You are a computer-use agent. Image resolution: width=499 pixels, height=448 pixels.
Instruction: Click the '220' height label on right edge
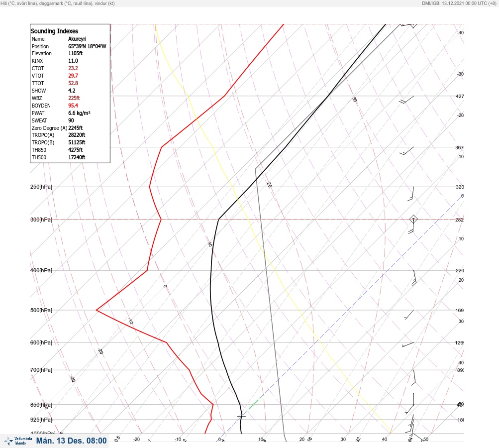point(460,270)
